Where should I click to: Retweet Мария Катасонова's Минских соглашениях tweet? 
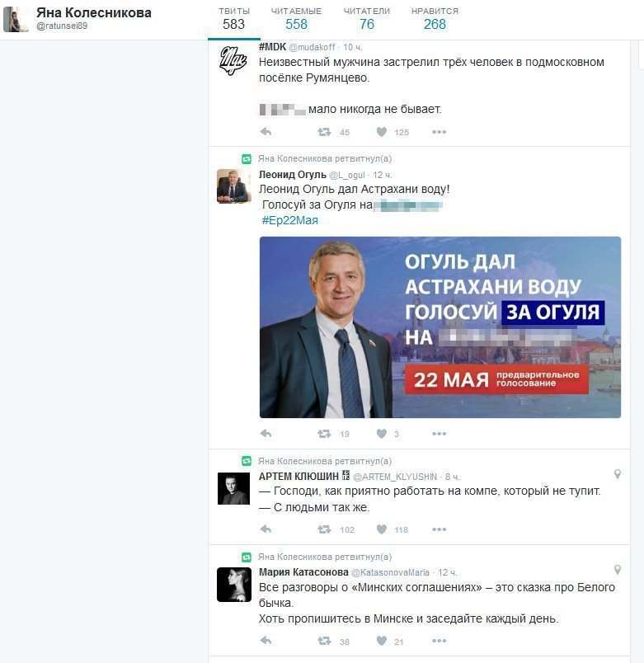[x=324, y=641]
